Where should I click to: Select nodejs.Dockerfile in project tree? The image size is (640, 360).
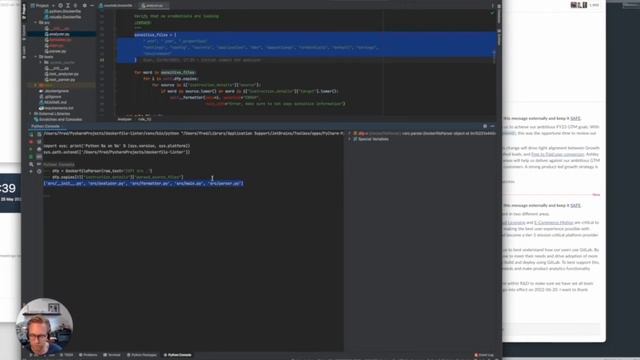click(x=64, y=17)
